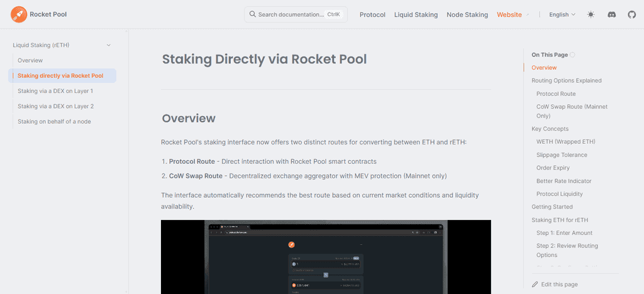Jump to Staking ETH for rETH section
Image resolution: width=644 pixels, height=294 pixels.
click(560, 220)
